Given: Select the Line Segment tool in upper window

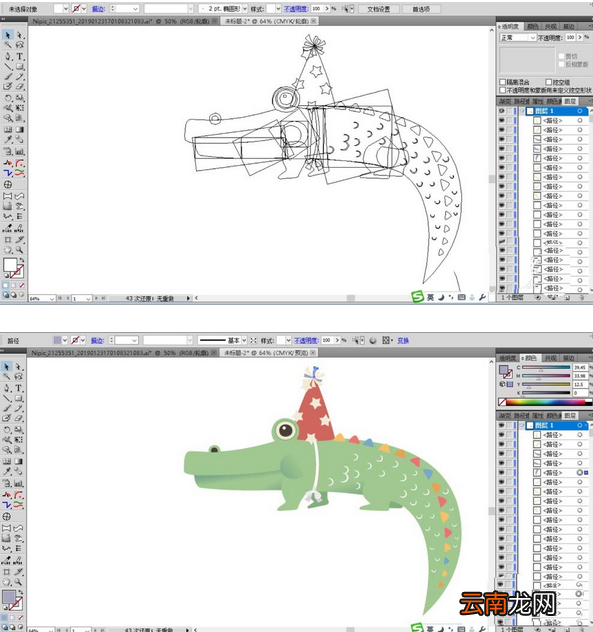Looking at the screenshot, I should pyautogui.click(x=7, y=67).
